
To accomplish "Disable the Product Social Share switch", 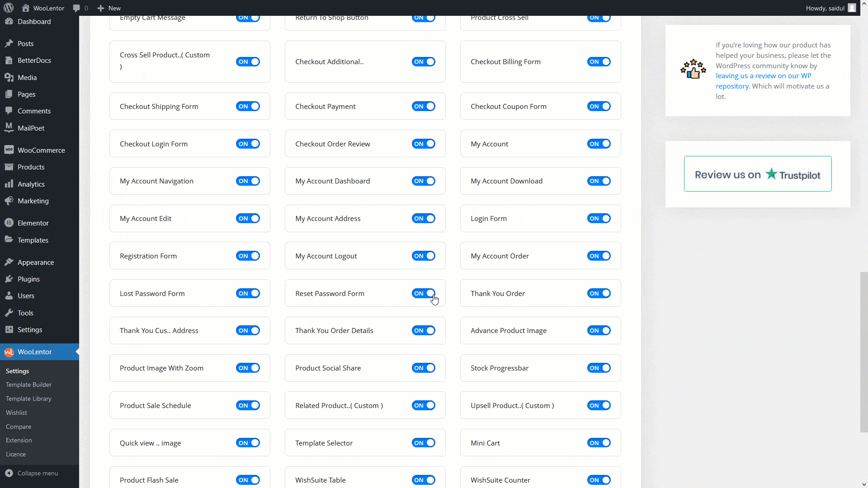I will coord(424,368).
